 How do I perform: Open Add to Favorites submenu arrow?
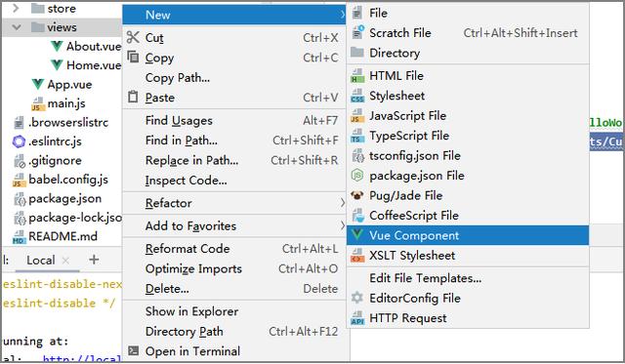click(x=342, y=225)
